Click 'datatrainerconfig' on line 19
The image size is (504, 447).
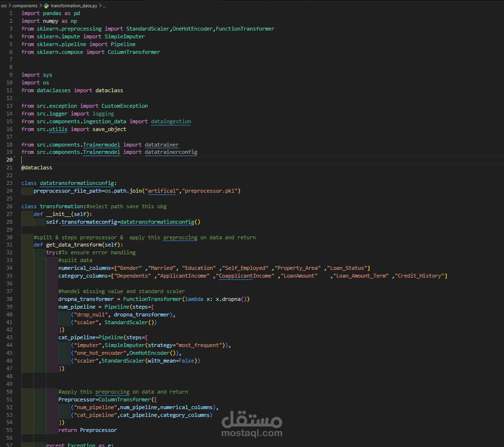tap(171, 152)
